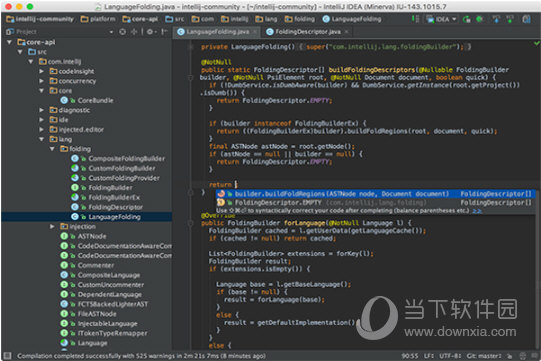This screenshot has width=541, height=361.
Task: Select FoldingDescriptor in project tree
Action: (107, 207)
